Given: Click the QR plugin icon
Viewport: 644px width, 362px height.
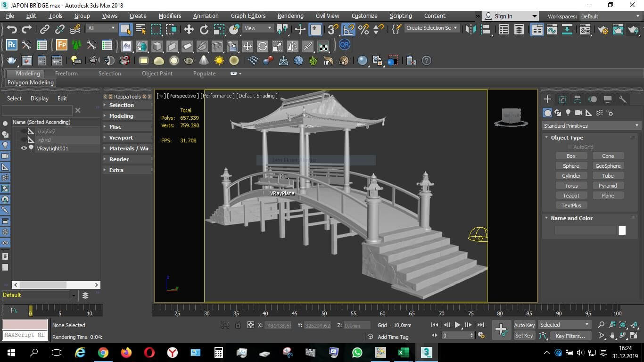Looking at the screenshot, I should (x=345, y=45).
